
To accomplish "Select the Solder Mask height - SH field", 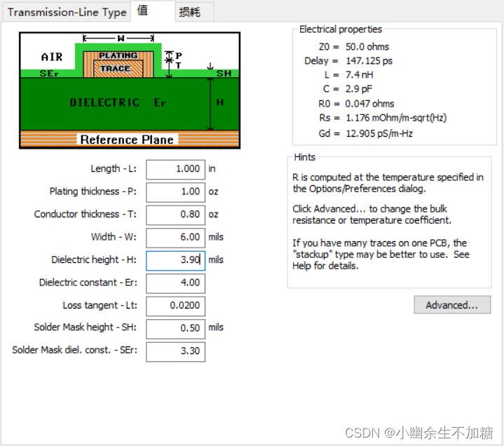I will click(175, 328).
